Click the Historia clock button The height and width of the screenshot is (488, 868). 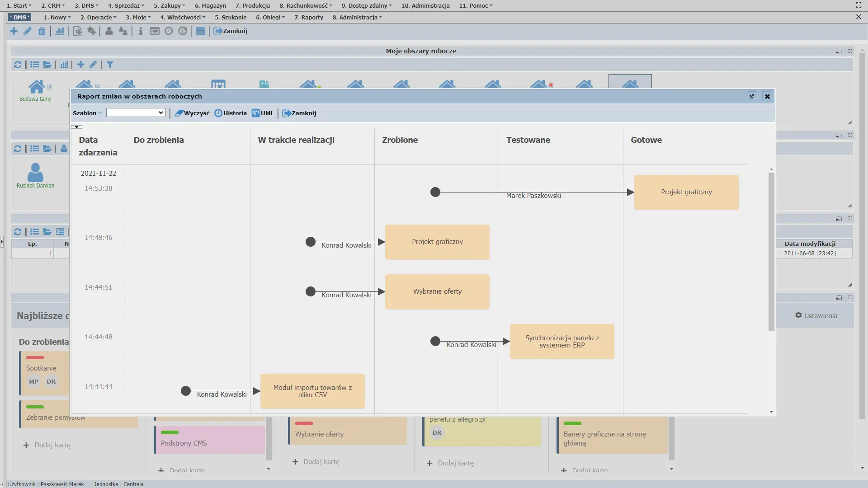pyautogui.click(x=231, y=113)
